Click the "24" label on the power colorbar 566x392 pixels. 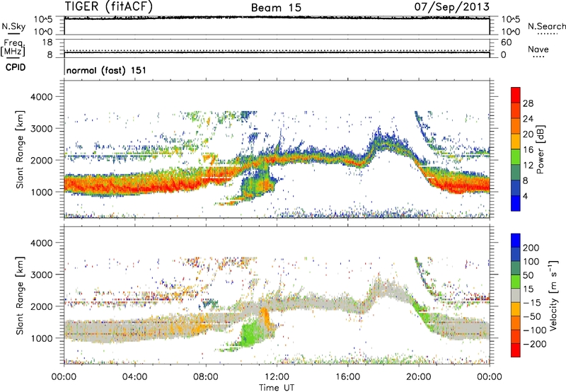(x=528, y=120)
